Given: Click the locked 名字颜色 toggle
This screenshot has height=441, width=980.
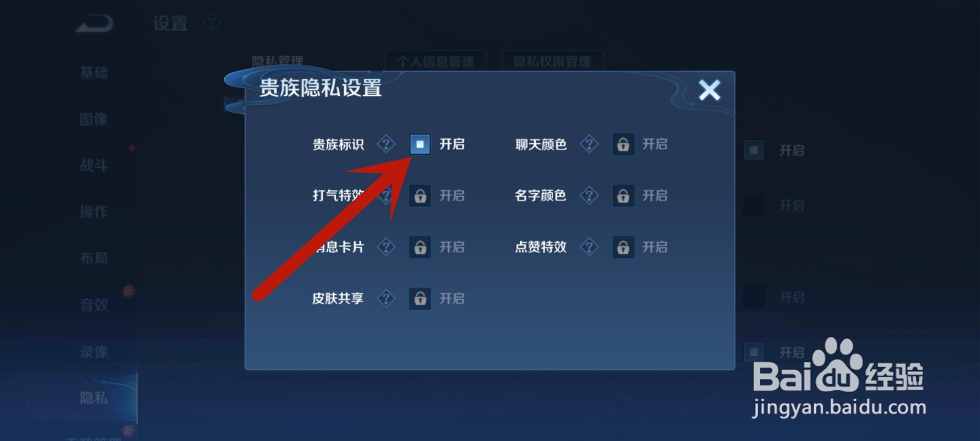Looking at the screenshot, I should [x=623, y=195].
